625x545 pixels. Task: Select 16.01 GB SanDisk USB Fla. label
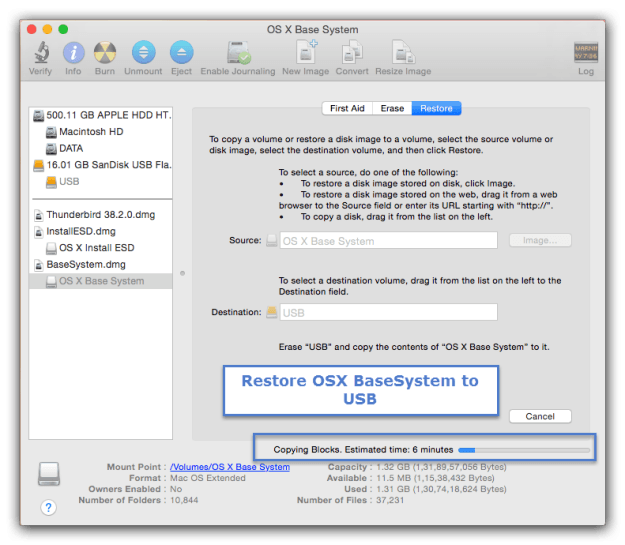pos(109,165)
